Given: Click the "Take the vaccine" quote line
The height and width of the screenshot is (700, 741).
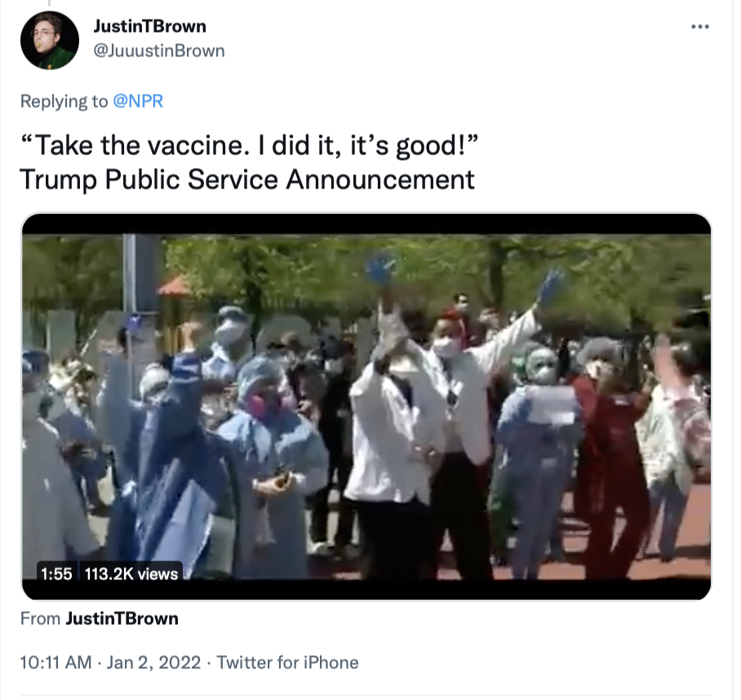Looking at the screenshot, I should tap(249, 145).
